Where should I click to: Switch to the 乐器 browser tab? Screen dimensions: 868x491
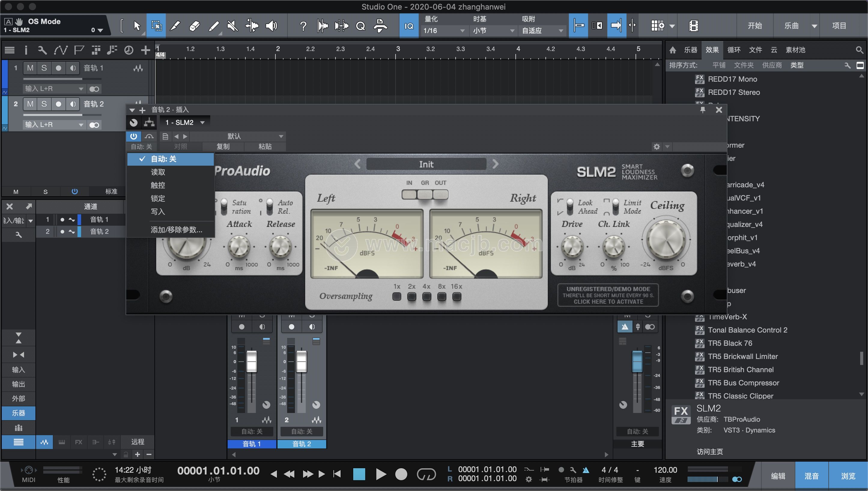click(x=690, y=50)
